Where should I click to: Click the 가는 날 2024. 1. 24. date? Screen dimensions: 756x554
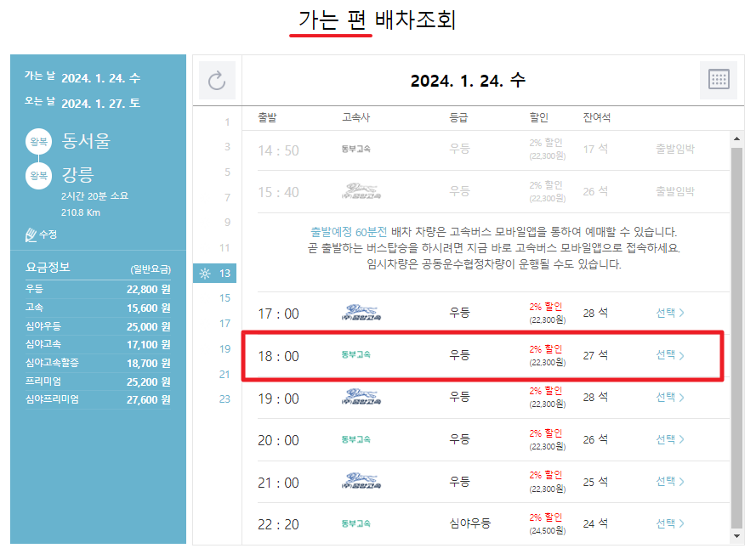pyautogui.click(x=100, y=78)
